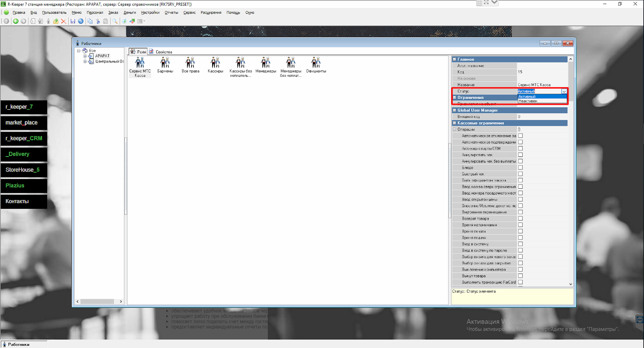Switch to the Свойства tab
This screenshot has height=348, width=644.
coord(161,51)
